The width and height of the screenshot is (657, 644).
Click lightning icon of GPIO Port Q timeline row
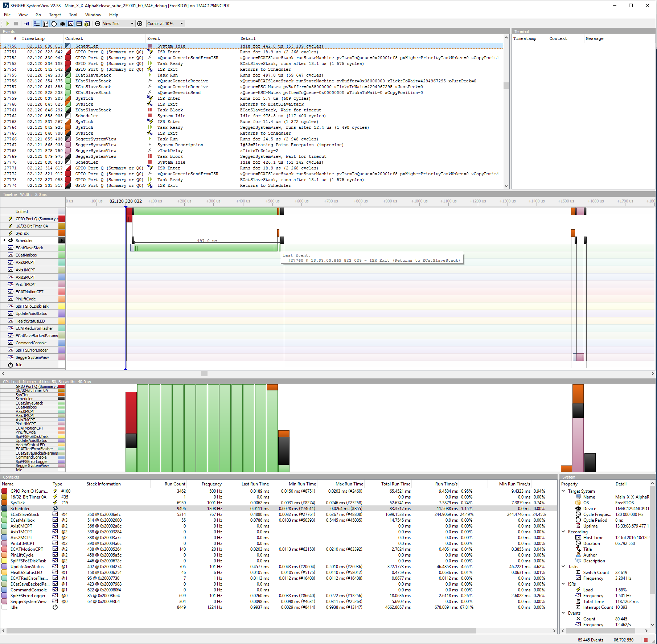tap(11, 219)
